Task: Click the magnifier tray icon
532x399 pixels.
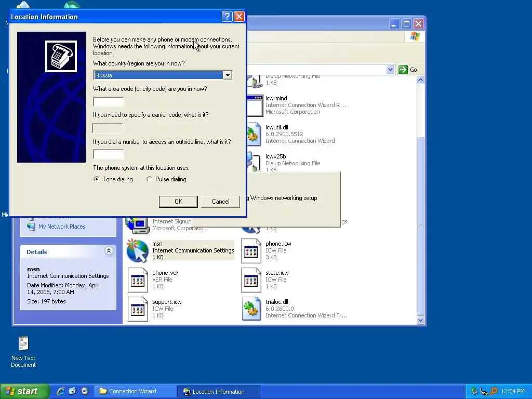Action: coord(494,391)
